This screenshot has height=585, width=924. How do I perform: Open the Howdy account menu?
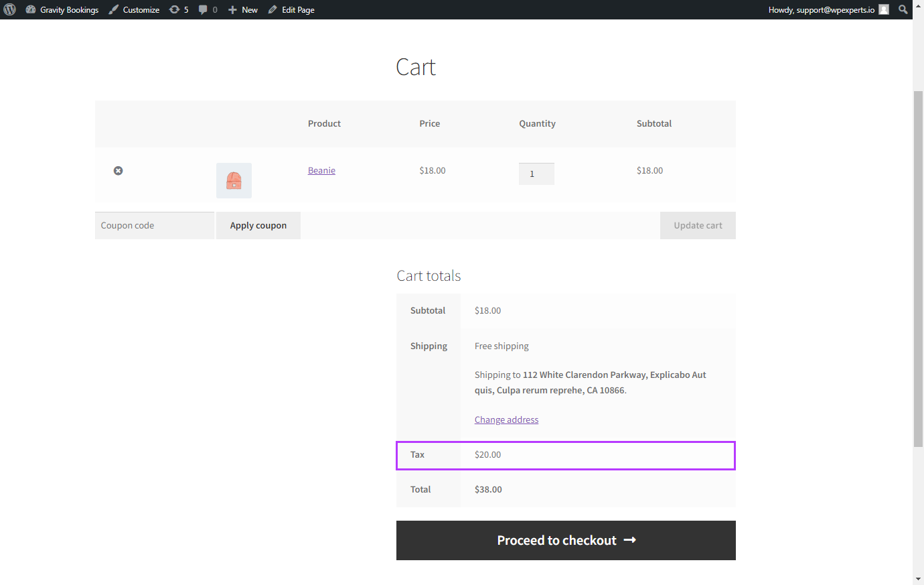point(822,9)
